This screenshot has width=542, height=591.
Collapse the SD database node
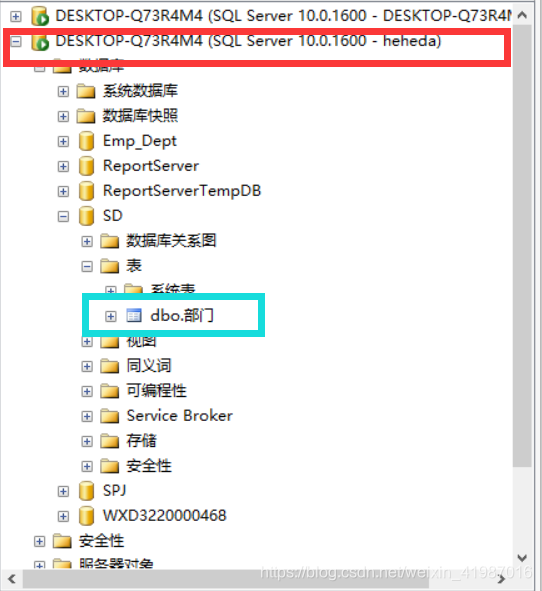pyautogui.click(x=63, y=216)
